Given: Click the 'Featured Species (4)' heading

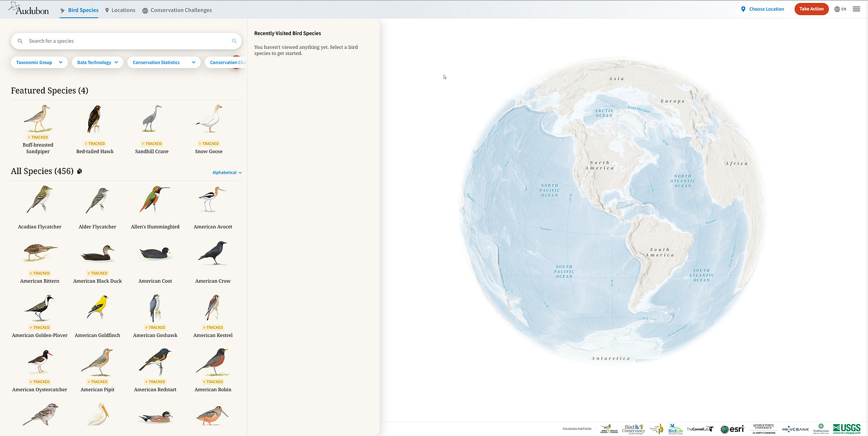Looking at the screenshot, I should pos(49,91).
